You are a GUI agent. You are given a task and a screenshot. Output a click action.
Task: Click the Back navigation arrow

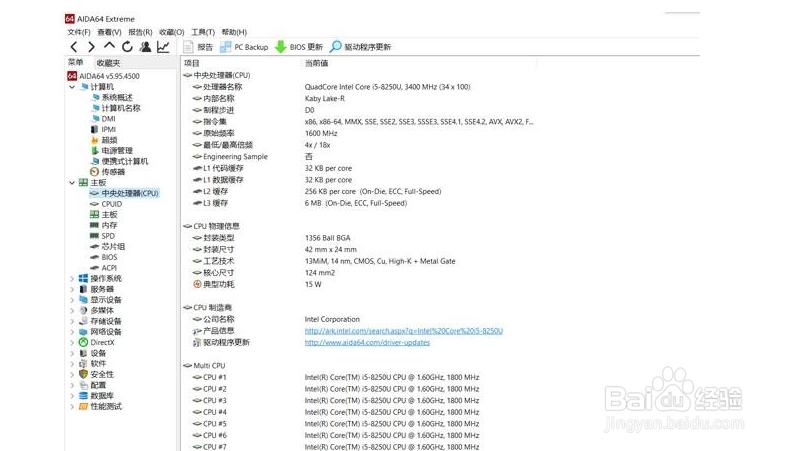click(x=74, y=47)
